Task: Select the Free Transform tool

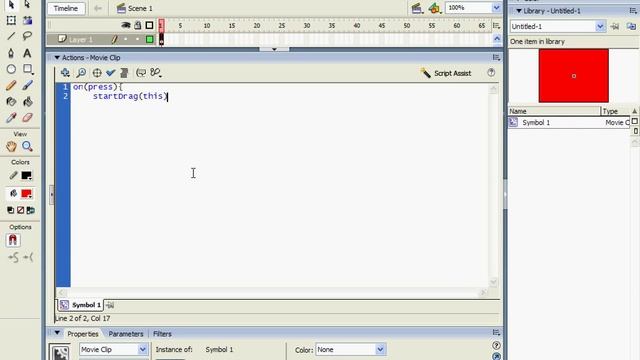Action: point(11,20)
